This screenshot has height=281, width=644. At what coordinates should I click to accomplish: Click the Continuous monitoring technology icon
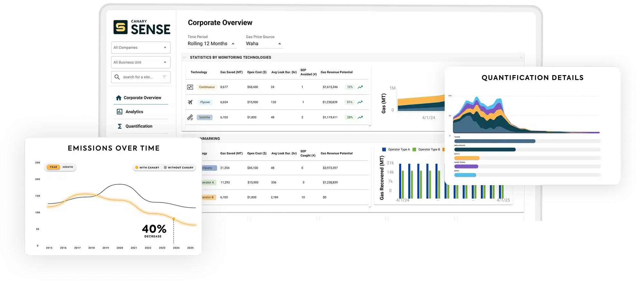click(x=190, y=87)
